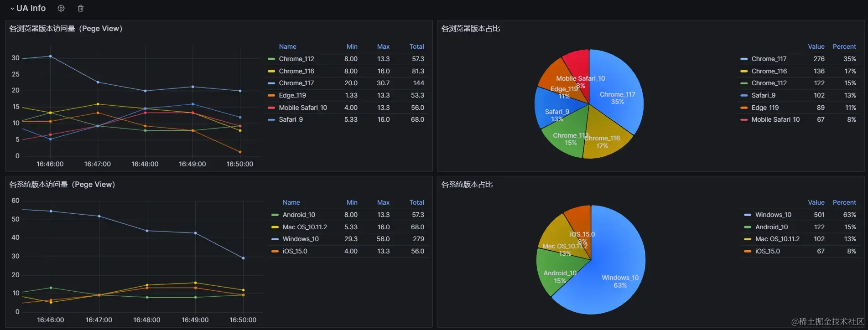Toggle Windows_10 series in system line chart legend
Screen dimensions: 868x330
click(300, 239)
